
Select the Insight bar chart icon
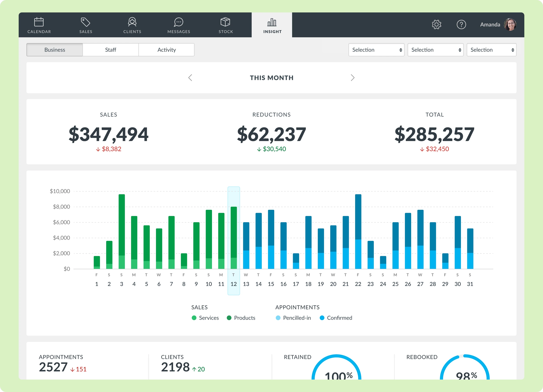(x=272, y=22)
